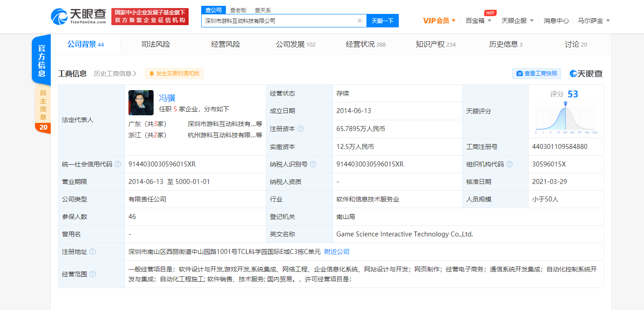The width and height of the screenshot is (644, 310).
Task: Click the 天眼一下 search button
Action: (x=382, y=21)
